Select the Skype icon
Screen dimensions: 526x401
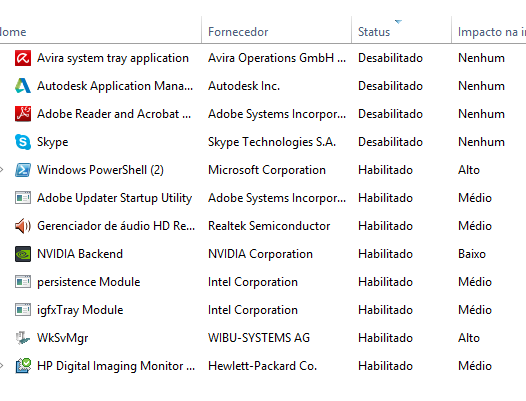[x=23, y=142]
